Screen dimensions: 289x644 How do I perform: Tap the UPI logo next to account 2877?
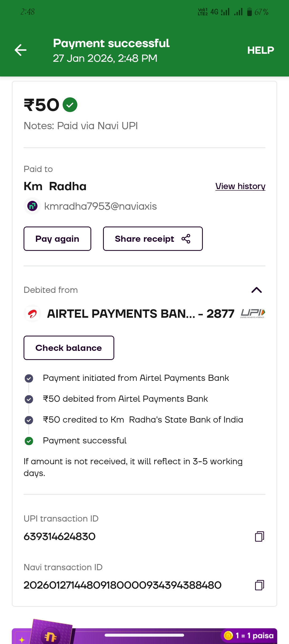tap(253, 313)
